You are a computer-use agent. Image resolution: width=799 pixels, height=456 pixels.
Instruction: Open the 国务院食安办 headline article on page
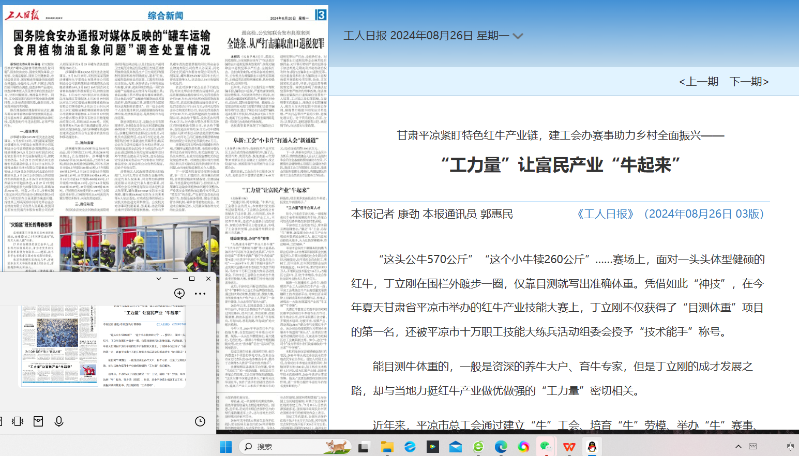click(111, 42)
